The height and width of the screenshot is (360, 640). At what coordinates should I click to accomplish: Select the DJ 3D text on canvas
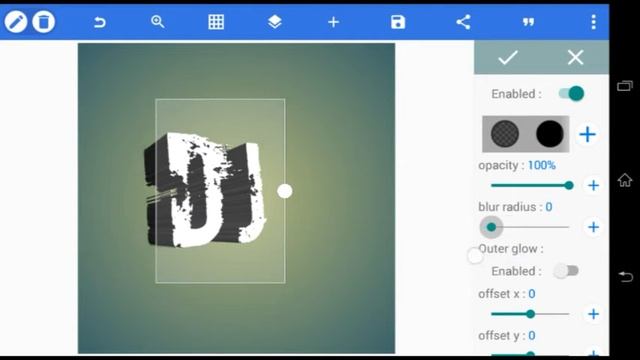[205, 190]
